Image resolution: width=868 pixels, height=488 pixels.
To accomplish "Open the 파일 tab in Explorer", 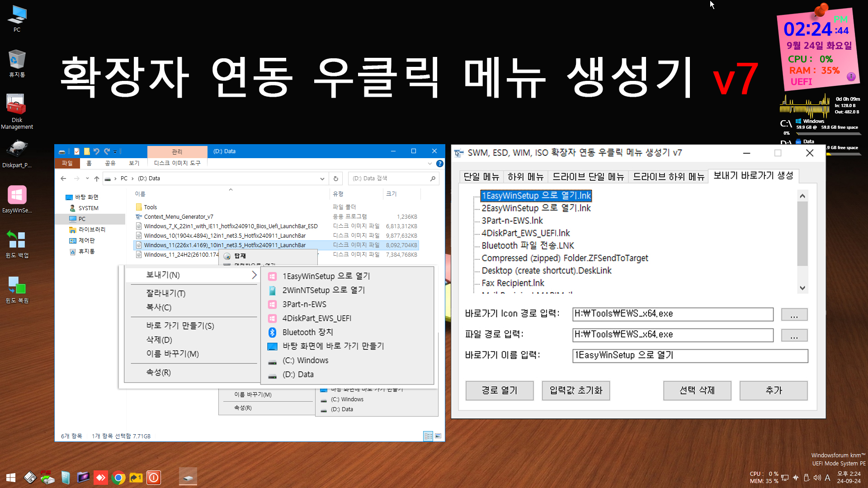I will pyautogui.click(x=67, y=163).
